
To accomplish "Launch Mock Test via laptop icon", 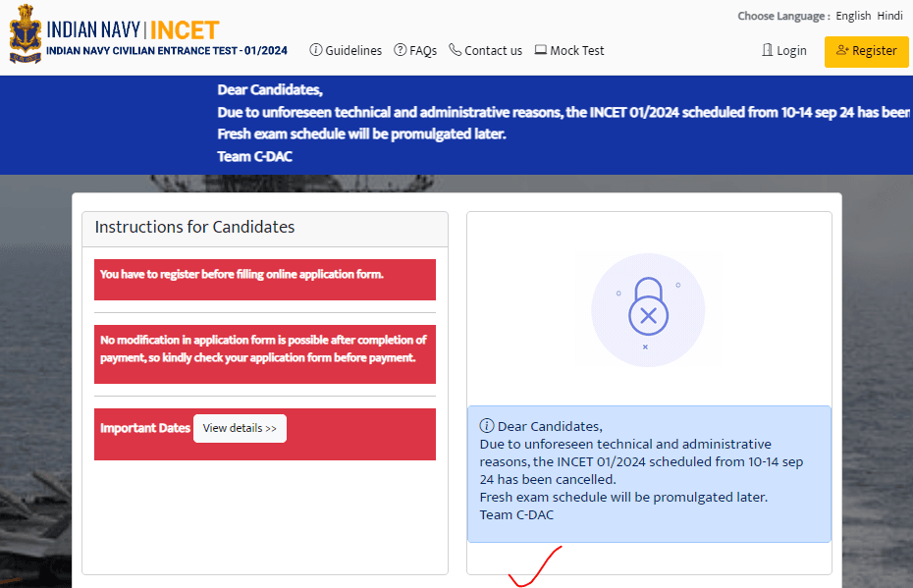I will [x=541, y=50].
